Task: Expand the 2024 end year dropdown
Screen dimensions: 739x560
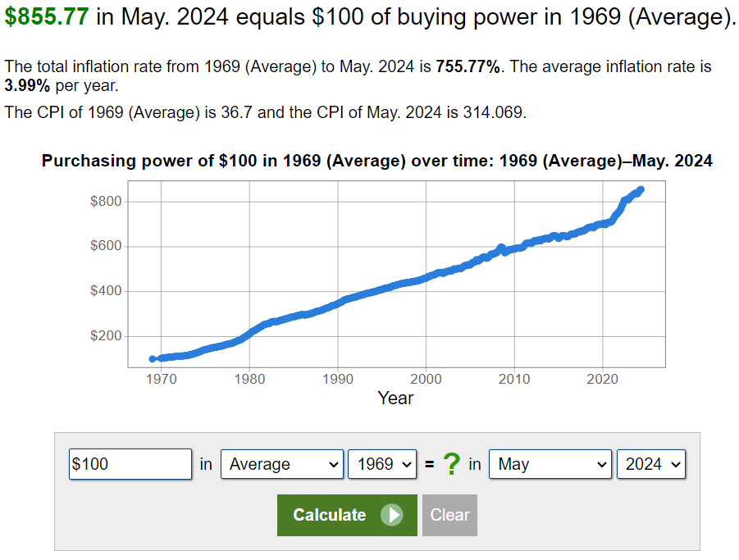Action: coord(651,464)
